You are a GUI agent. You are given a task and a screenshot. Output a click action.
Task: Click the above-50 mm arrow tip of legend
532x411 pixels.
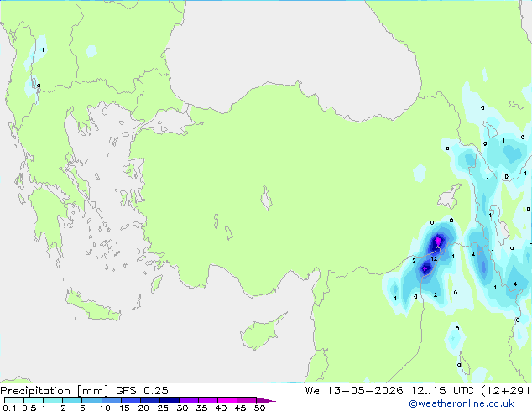click(266, 400)
